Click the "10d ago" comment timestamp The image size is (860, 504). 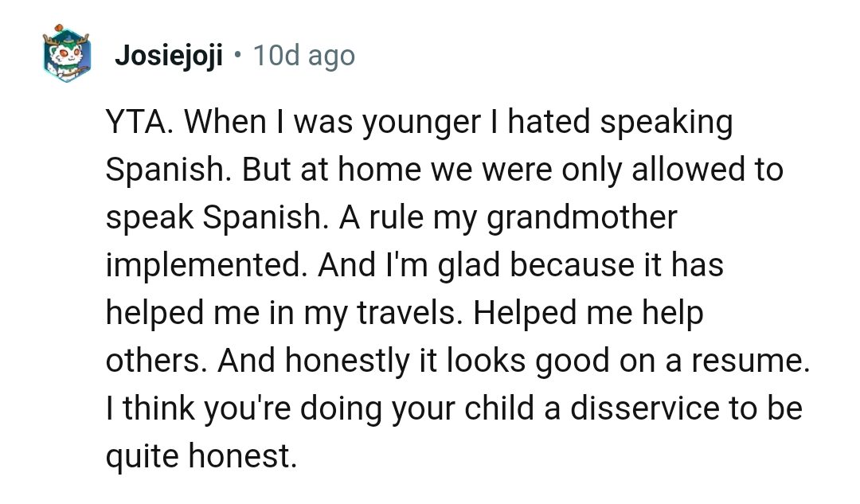coord(303,57)
